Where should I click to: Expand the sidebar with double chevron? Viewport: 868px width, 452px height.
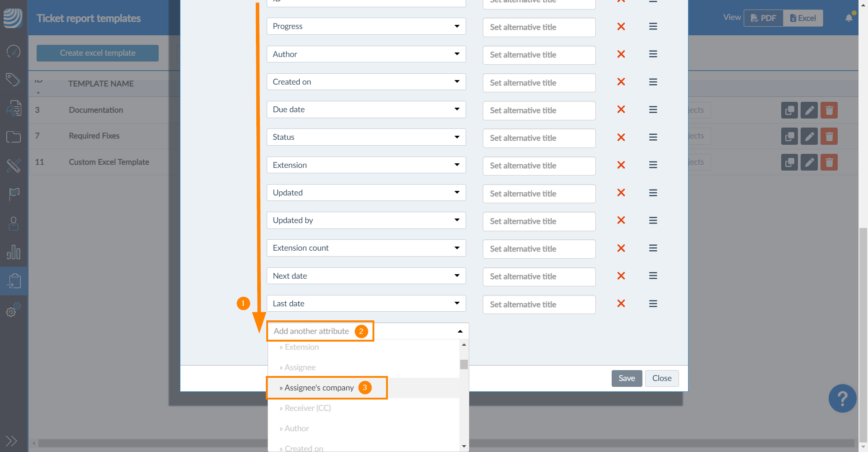point(11,440)
